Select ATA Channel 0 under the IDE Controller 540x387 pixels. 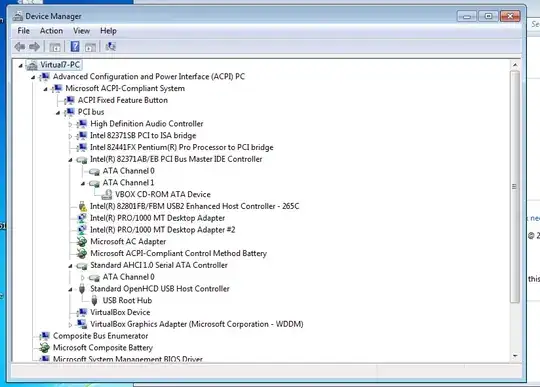[x=128, y=171]
